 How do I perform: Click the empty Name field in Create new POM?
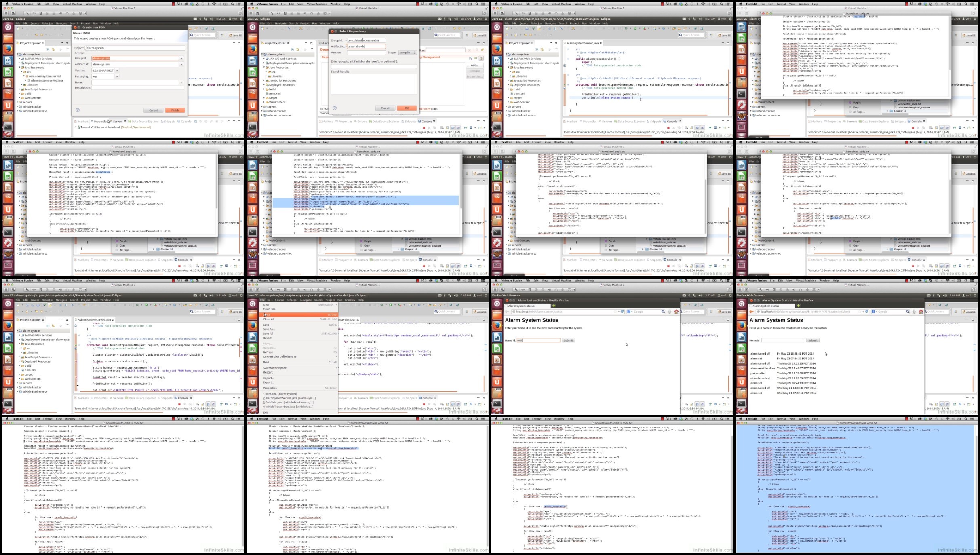[x=135, y=82]
